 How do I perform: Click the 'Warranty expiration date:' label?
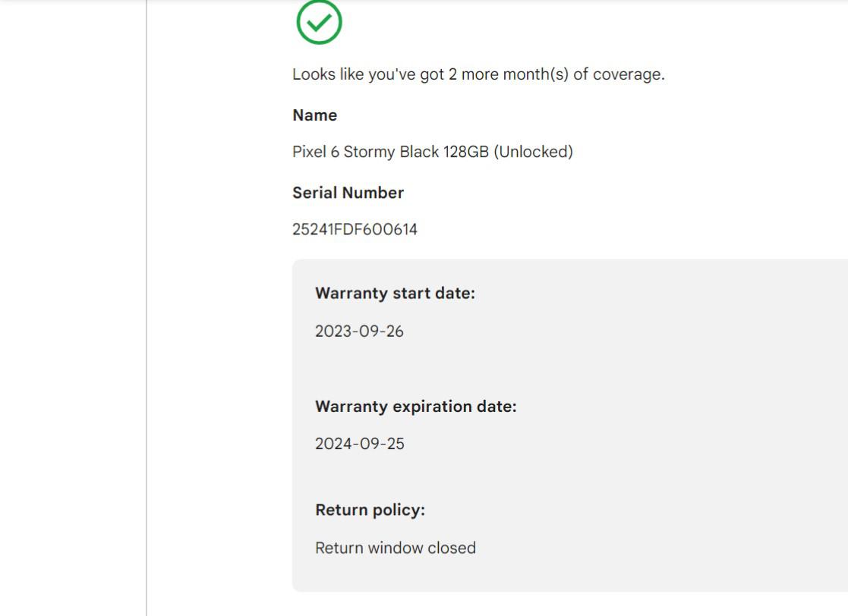pyautogui.click(x=415, y=407)
